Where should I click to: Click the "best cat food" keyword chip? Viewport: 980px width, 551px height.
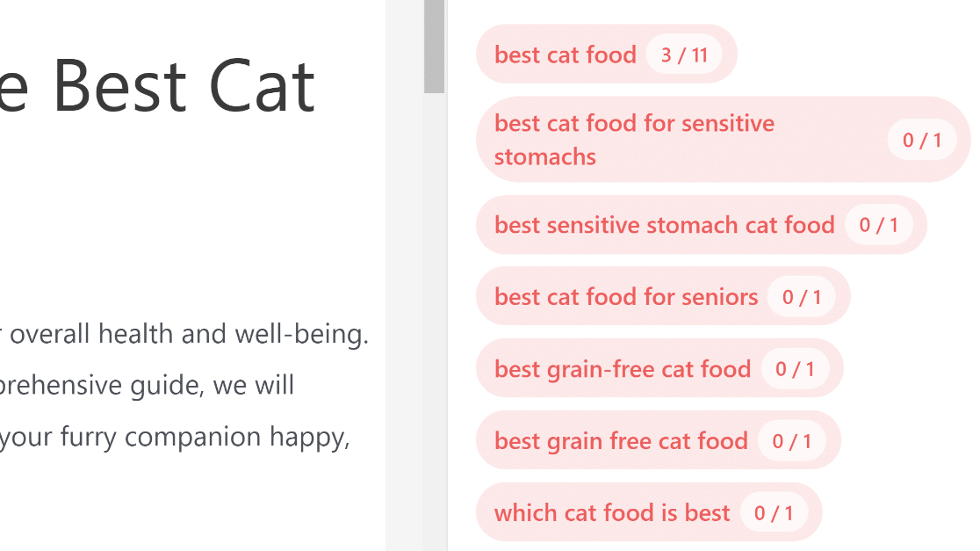click(565, 54)
